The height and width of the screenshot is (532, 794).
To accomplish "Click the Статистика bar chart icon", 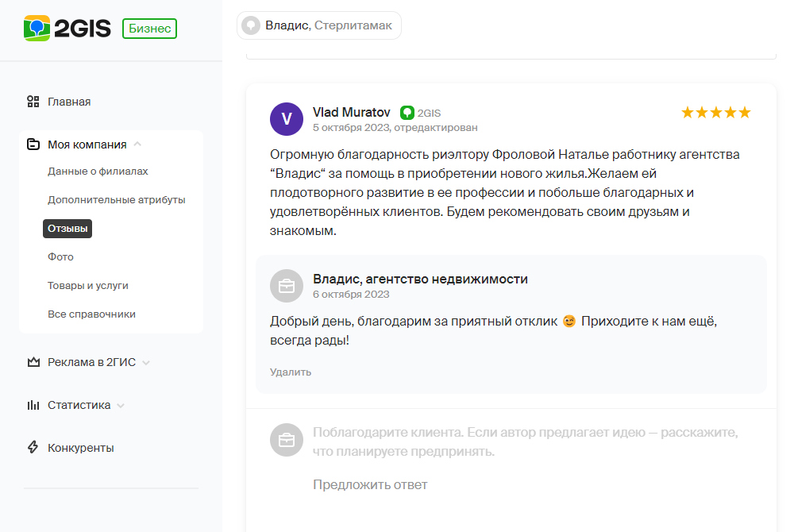I will (x=33, y=405).
